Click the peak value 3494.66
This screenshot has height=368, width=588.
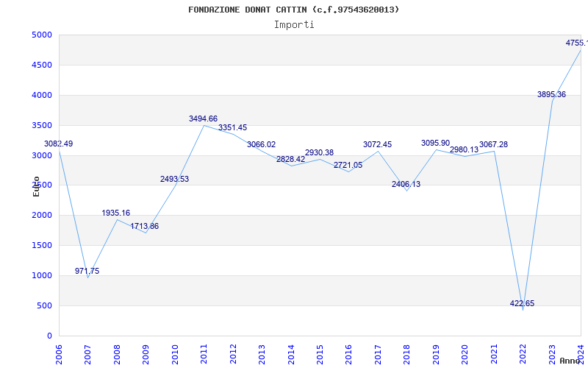(204, 118)
